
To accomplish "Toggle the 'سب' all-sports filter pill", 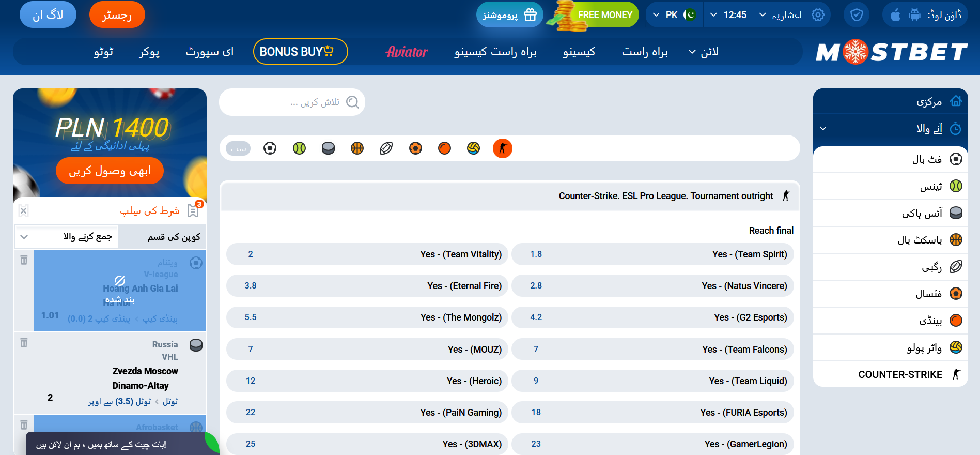I will click(238, 149).
